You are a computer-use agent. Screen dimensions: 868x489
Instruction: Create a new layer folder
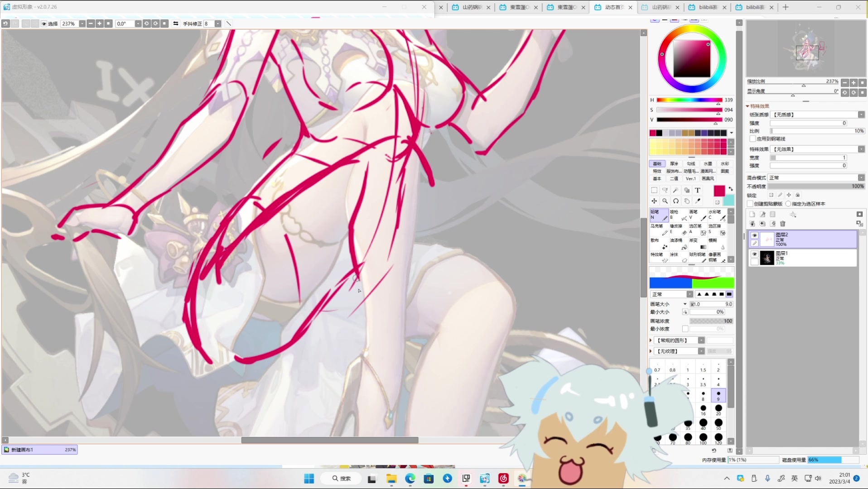[x=773, y=214]
